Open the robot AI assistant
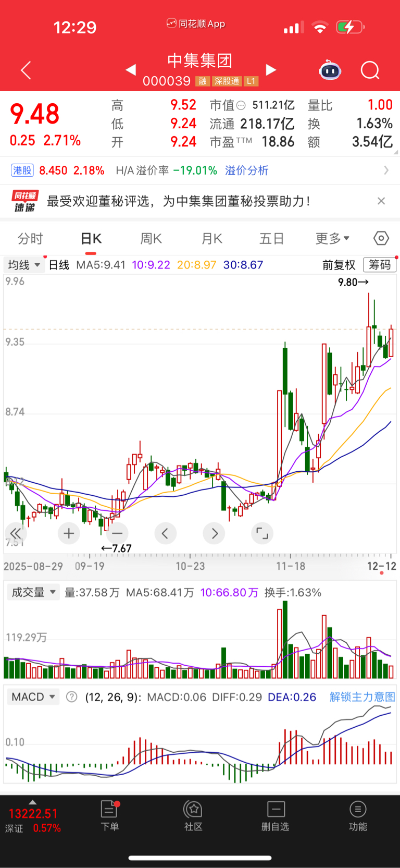Screen dimensions: 400x868 point(330,70)
